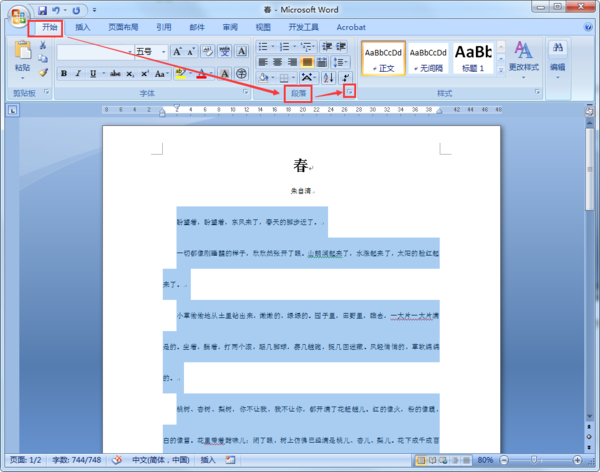The image size is (600, 472).
Task: Toggle Italic formatting
Action: pyautogui.click(x=78, y=73)
